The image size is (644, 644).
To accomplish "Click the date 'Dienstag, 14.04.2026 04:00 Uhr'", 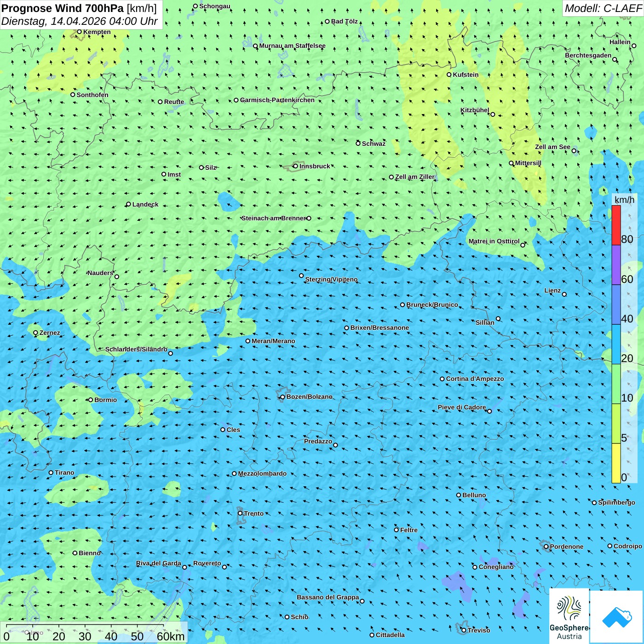I will [80, 21].
